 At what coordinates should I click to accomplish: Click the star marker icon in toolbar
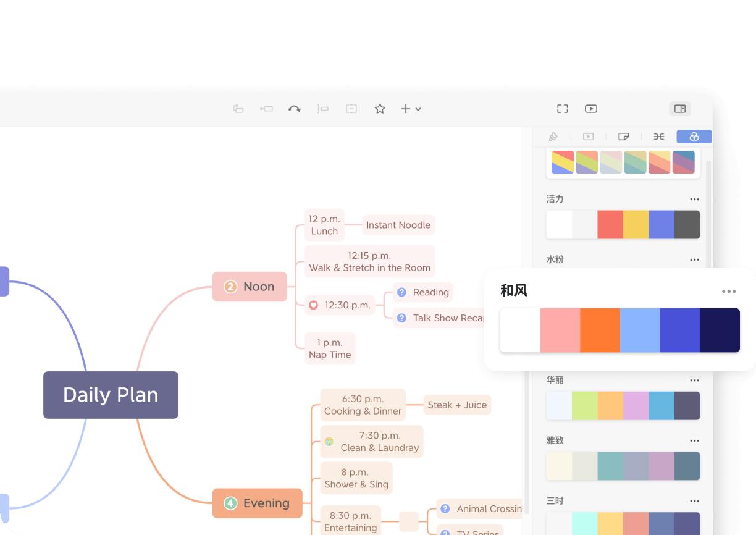(x=380, y=109)
